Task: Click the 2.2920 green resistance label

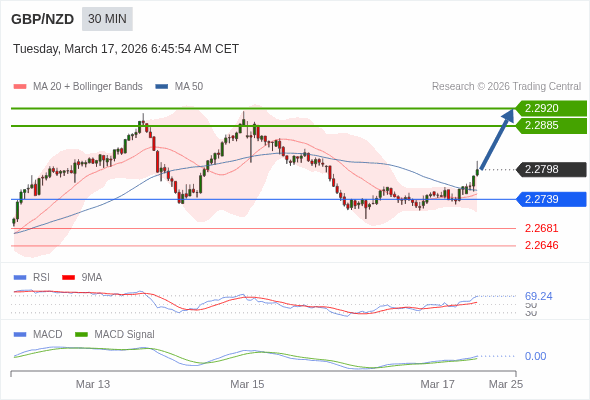Action: 551,108
